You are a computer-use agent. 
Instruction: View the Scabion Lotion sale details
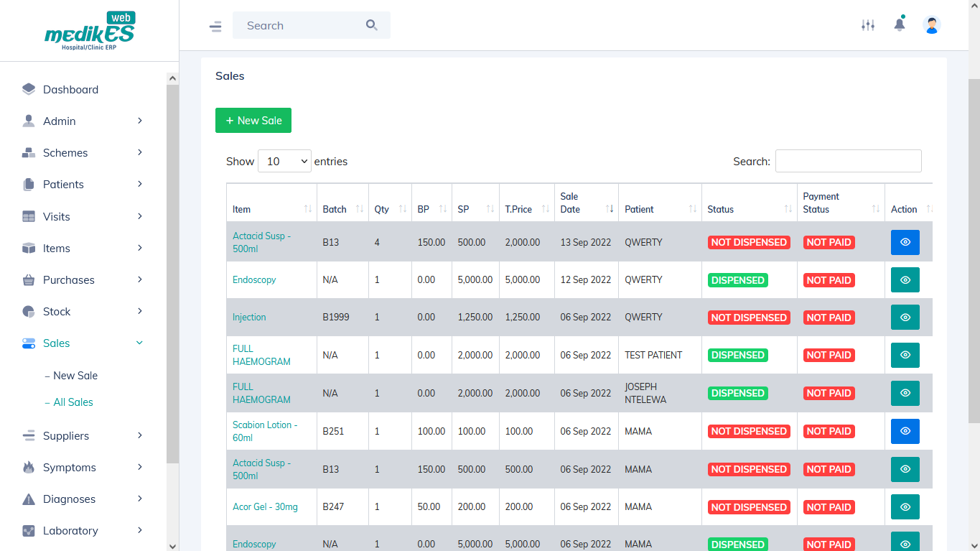pyautogui.click(x=905, y=431)
